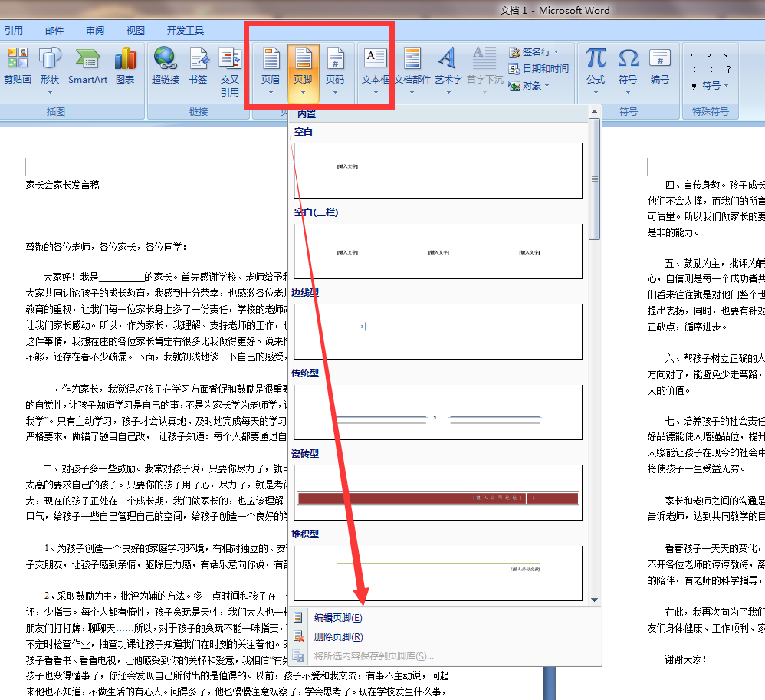Insert Clip Art (剪贴画)
765x700 pixels.
point(18,67)
